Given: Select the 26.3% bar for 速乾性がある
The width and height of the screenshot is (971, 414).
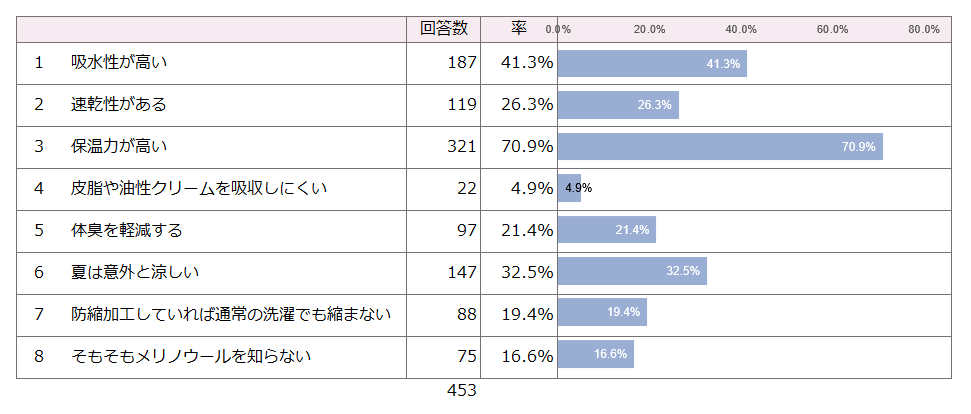Looking at the screenshot, I should (x=618, y=105).
